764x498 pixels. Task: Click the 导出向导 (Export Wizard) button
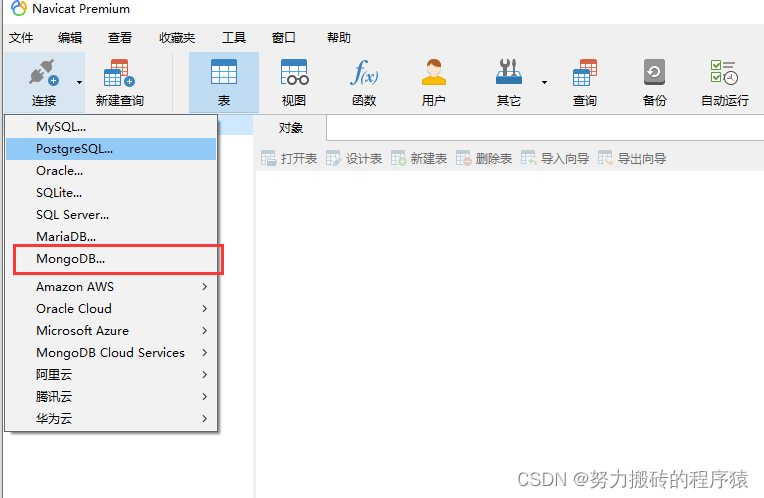632,158
